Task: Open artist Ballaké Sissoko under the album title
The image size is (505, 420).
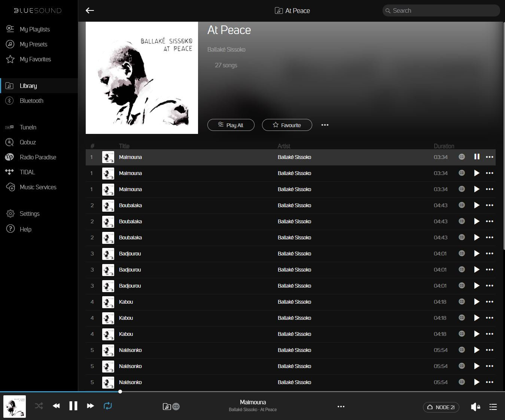Action: click(x=226, y=49)
